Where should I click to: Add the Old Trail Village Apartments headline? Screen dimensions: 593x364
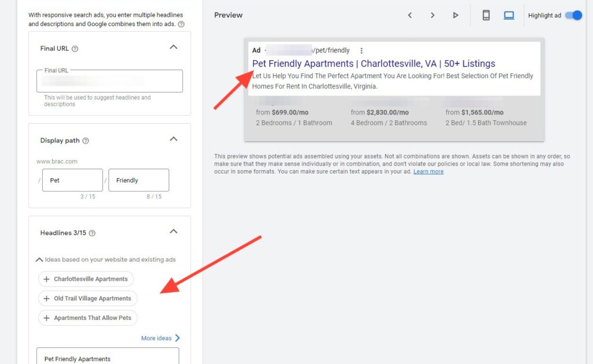(x=87, y=298)
